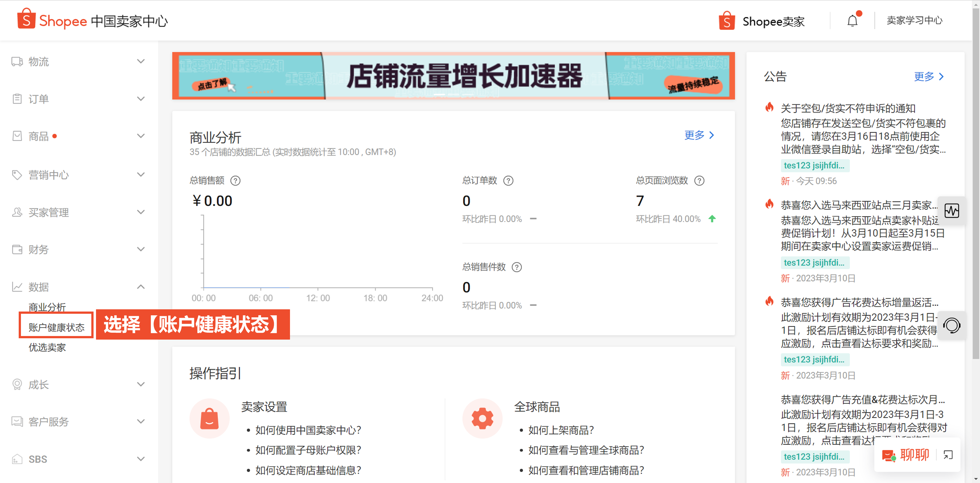Click the 成长 medal icon

[17, 385]
